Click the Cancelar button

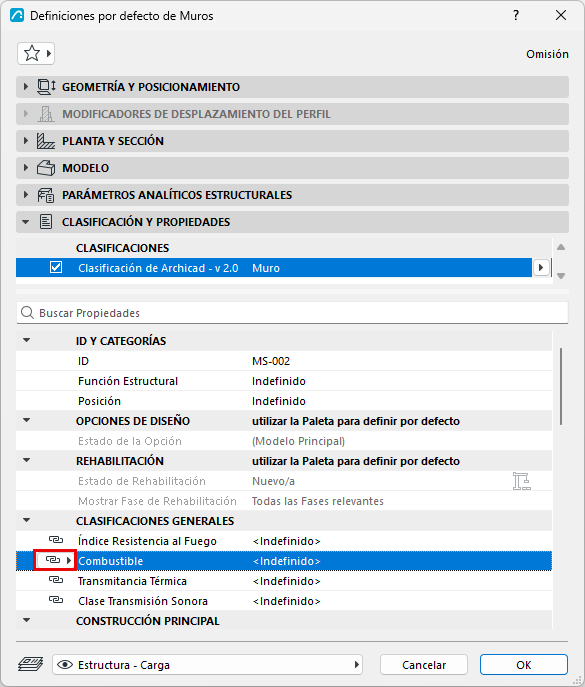pyautogui.click(x=424, y=665)
